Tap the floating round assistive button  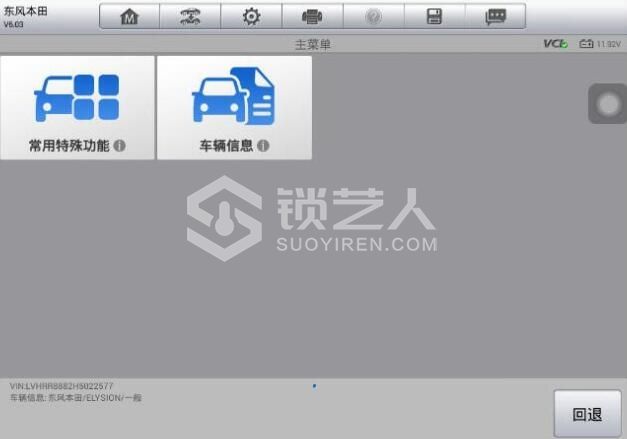point(608,104)
